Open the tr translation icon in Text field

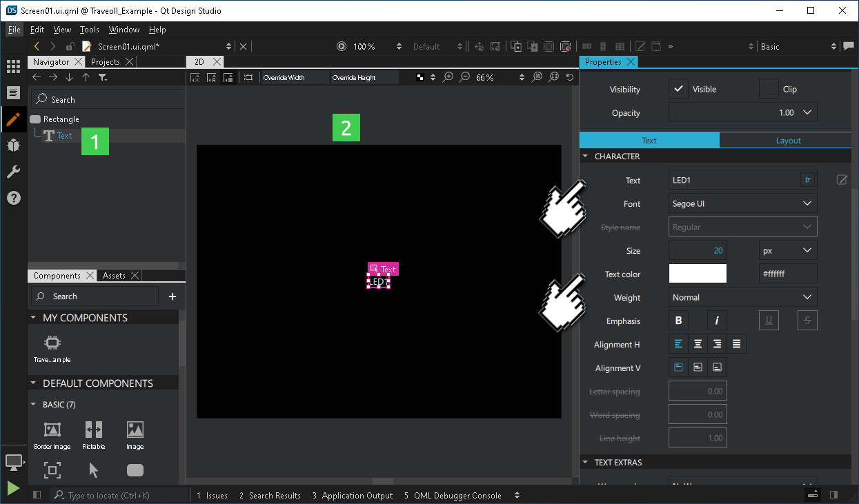[807, 180]
